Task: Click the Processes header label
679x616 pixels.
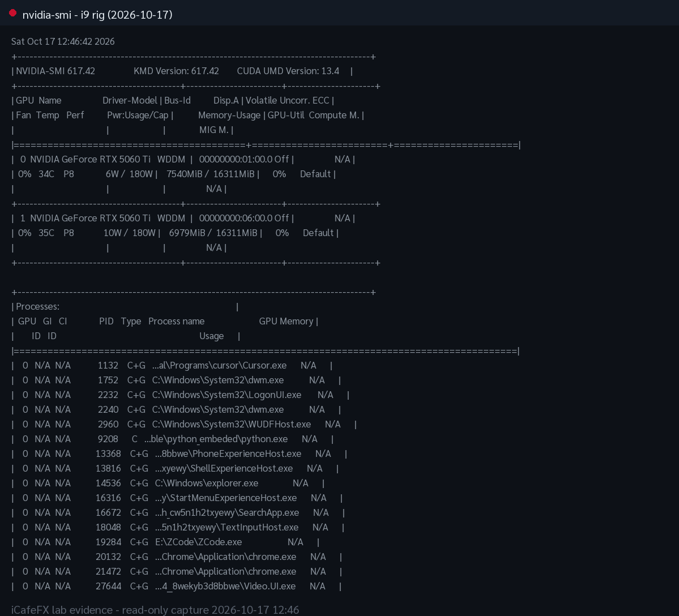Action: (x=37, y=306)
